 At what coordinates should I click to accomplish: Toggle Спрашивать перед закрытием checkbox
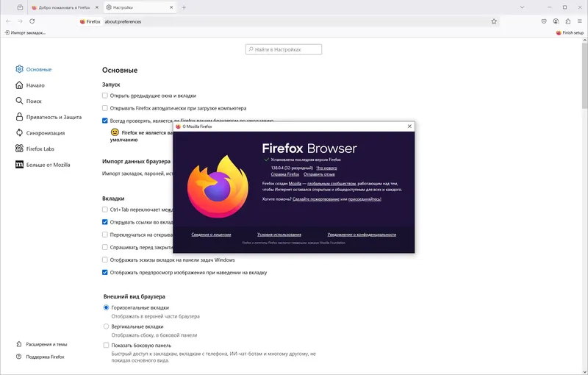[x=105, y=247]
